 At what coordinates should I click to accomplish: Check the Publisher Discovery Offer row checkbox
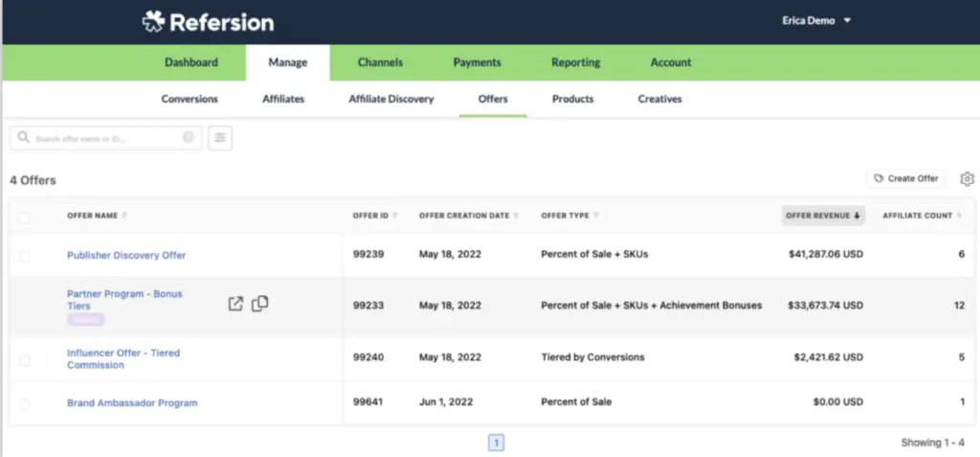(25, 256)
